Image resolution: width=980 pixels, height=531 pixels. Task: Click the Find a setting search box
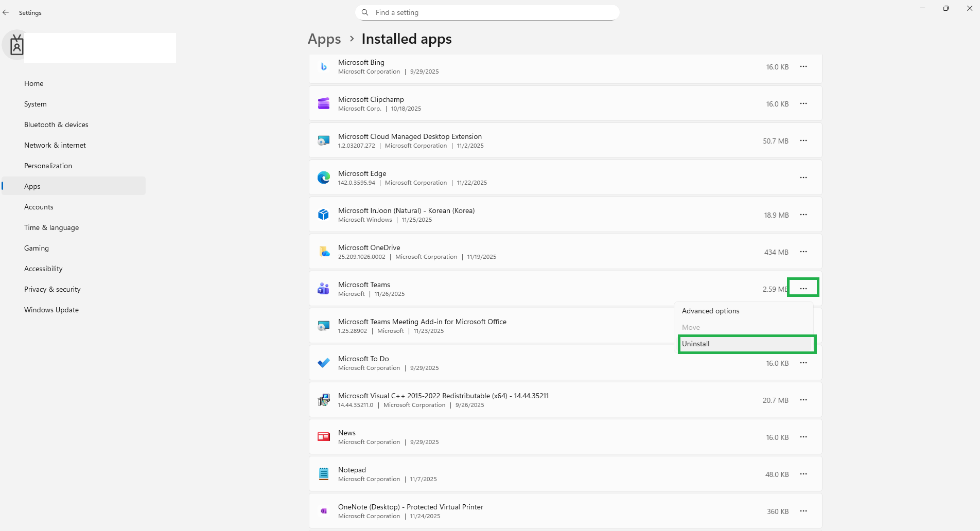click(487, 12)
